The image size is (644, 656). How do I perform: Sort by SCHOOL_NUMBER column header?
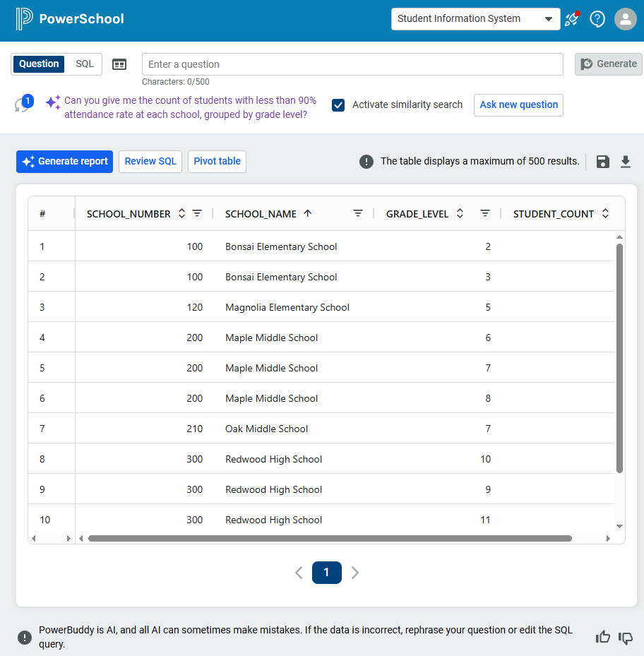click(129, 214)
